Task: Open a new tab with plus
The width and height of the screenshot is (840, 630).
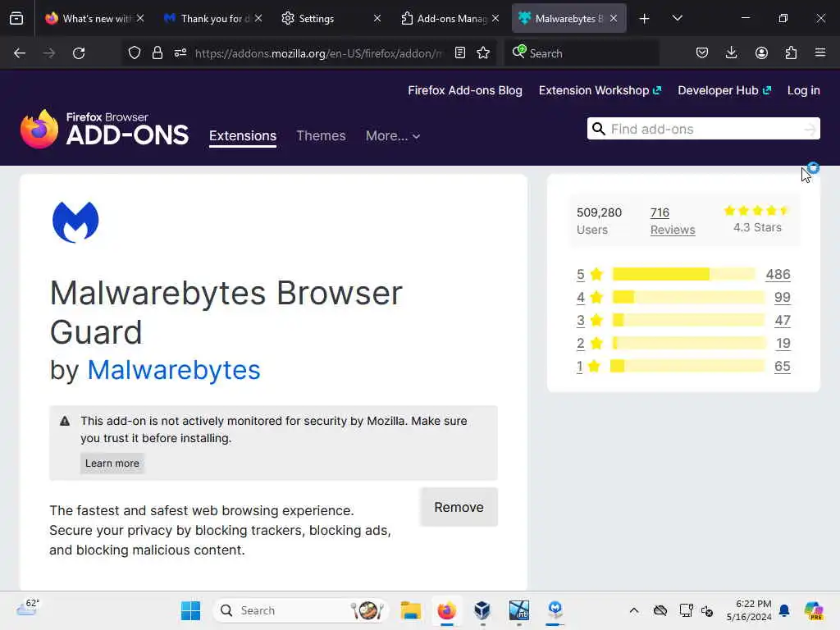Action: (645, 19)
